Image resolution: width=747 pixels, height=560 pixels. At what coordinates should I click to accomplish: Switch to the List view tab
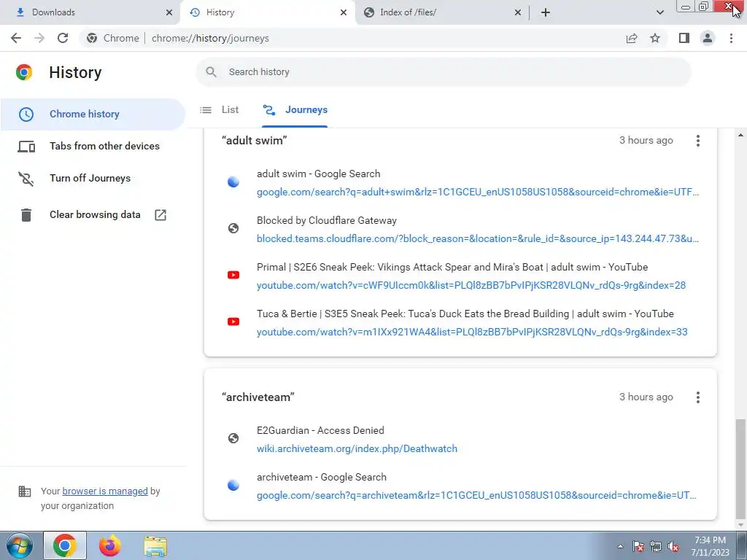(220, 110)
